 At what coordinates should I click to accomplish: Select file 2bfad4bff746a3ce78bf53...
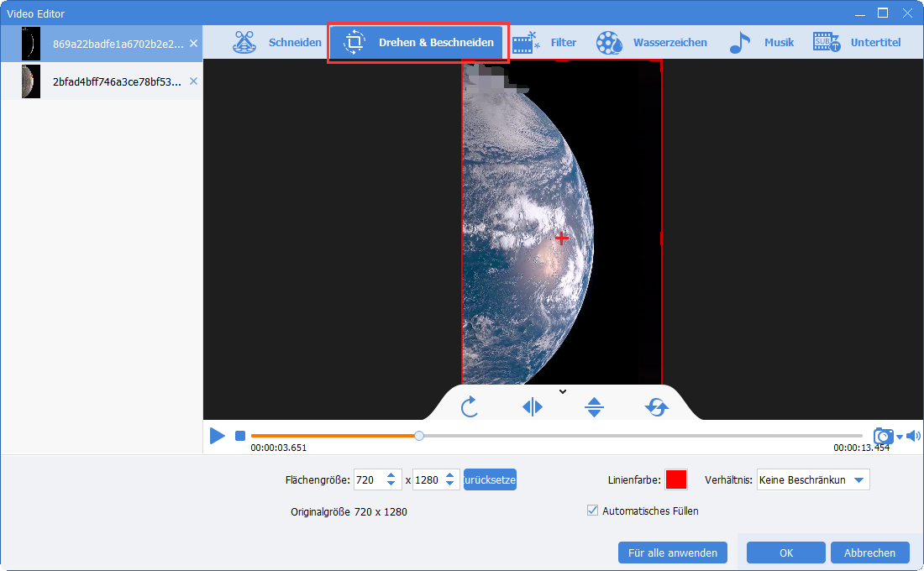(x=102, y=81)
